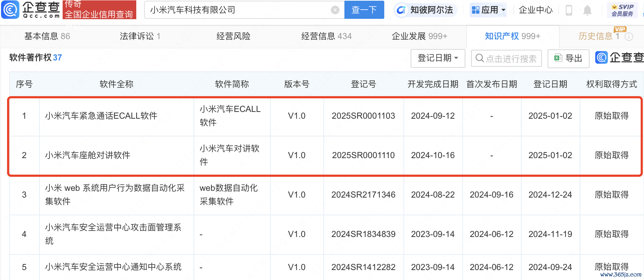Click the 开发完成日期 column header
This screenshot has width=644, height=280.
[433, 84]
